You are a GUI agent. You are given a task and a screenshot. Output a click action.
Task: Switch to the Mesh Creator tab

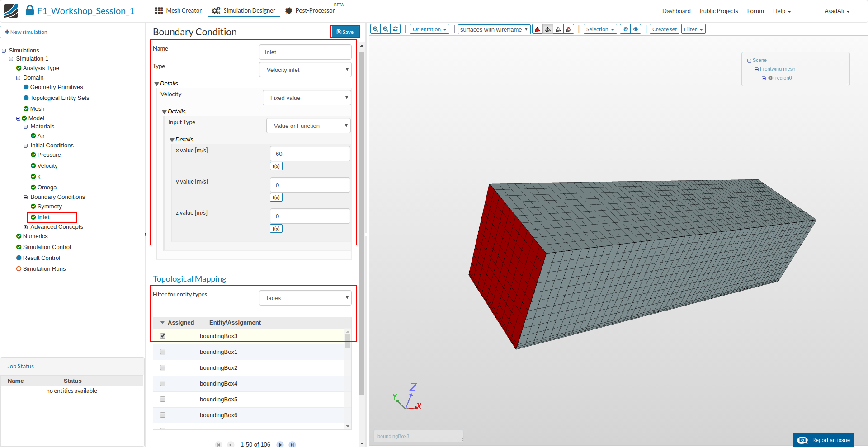178,11
